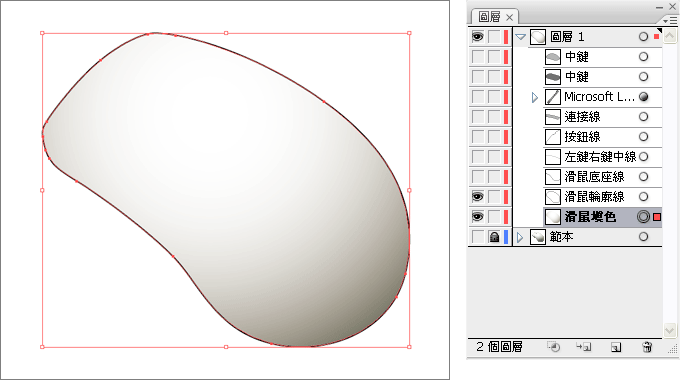Hide 滑鼠填色 using its eye icon
The width and height of the screenshot is (680, 380).
click(x=477, y=216)
